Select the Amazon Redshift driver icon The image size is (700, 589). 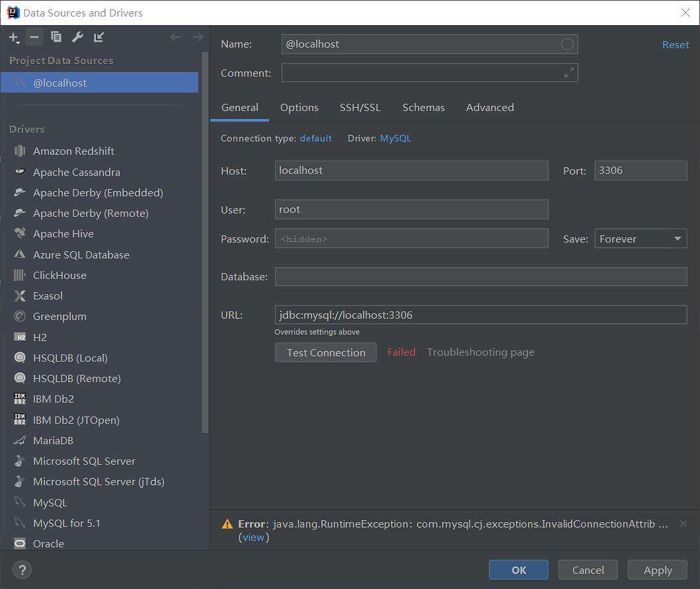click(20, 151)
